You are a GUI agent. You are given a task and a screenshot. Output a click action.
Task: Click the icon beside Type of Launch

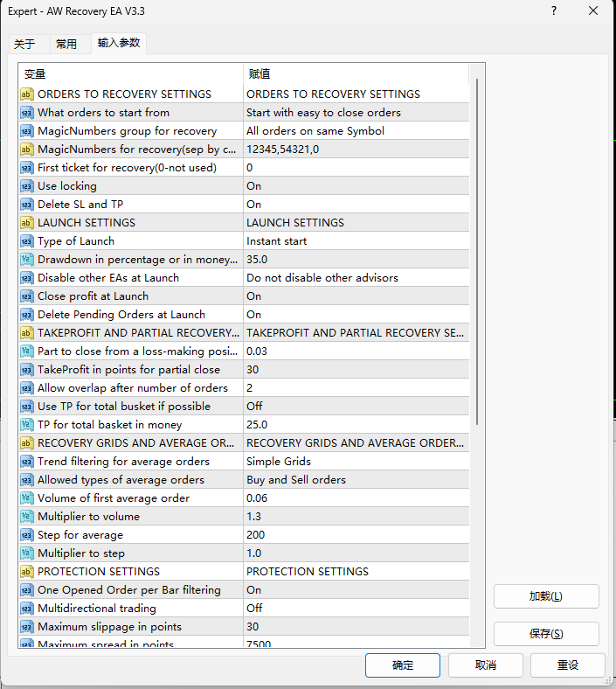(27, 241)
